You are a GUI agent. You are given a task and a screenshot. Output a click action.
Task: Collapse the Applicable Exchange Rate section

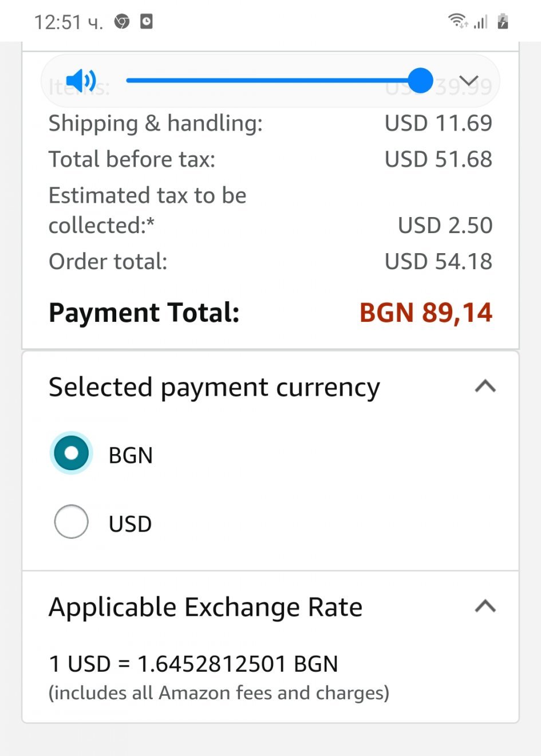485,606
